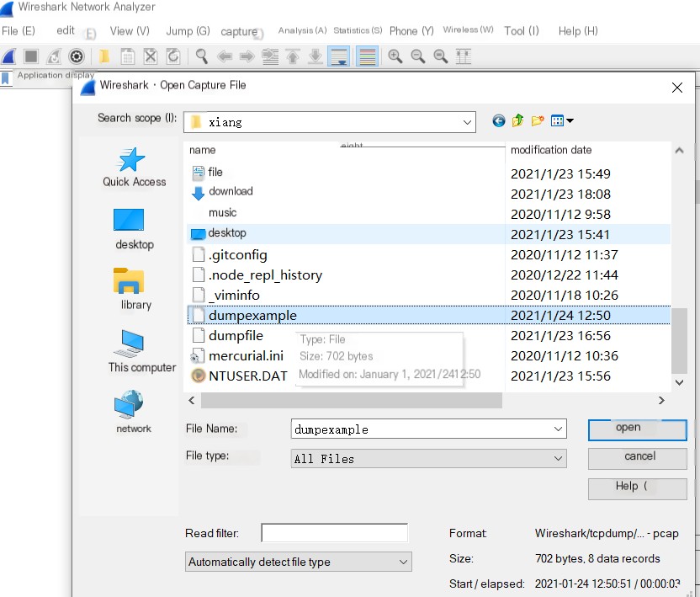
Task: Click the zoom out toolbar icon
Action: (418, 56)
